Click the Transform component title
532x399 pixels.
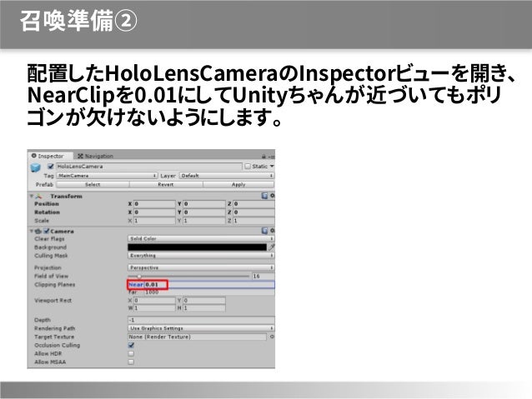tap(66, 197)
